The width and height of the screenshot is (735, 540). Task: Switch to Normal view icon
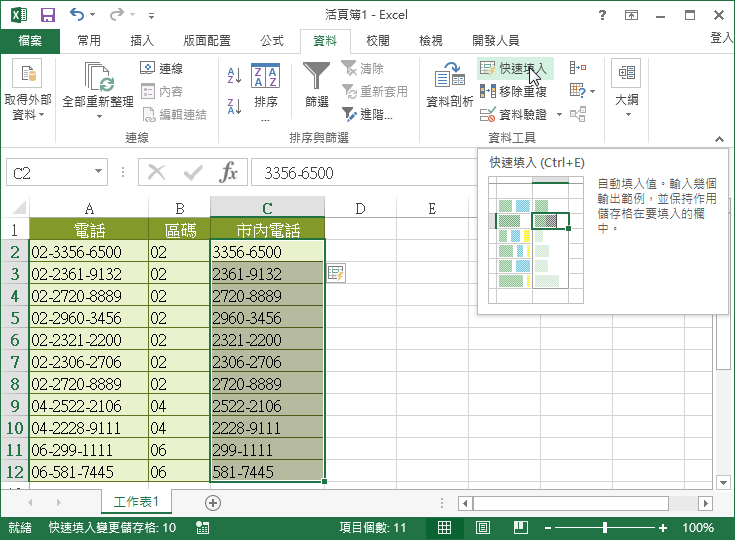point(444,528)
